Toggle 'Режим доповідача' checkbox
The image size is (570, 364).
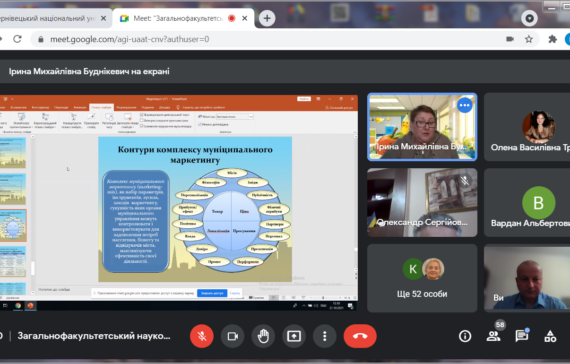(200, 124)
